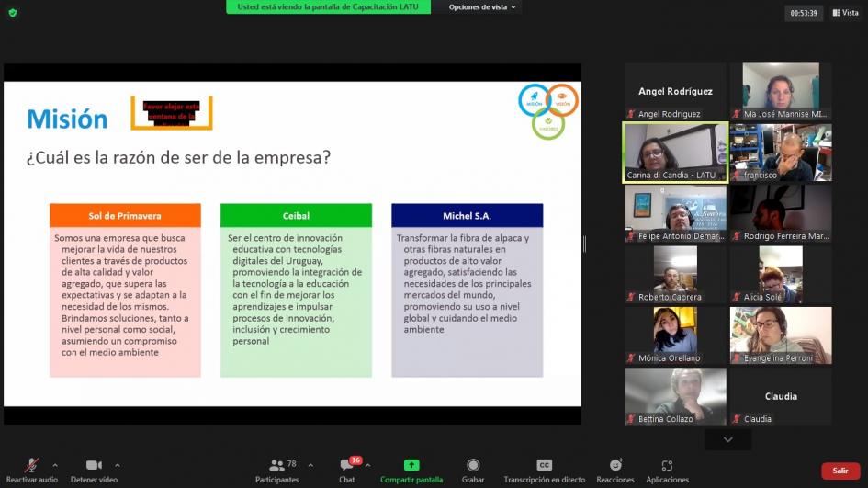This screenshot has height=488, width=868.
Task: Open the Participantes panel icon
Action: click(276, 465)
